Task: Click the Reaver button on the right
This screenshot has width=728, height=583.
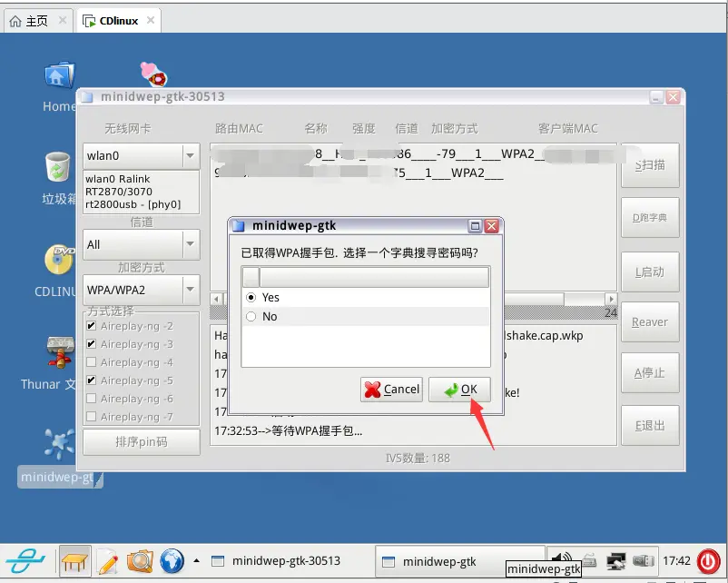Action: (x=649, y=321)
